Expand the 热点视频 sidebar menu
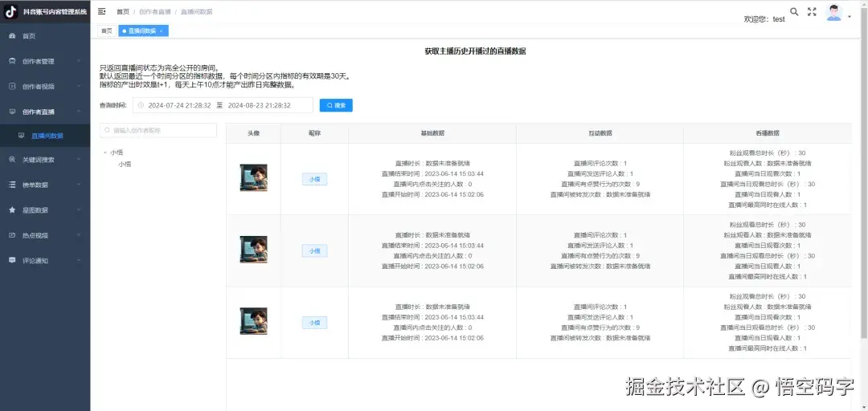868x411 pixels. click(45, 235)
